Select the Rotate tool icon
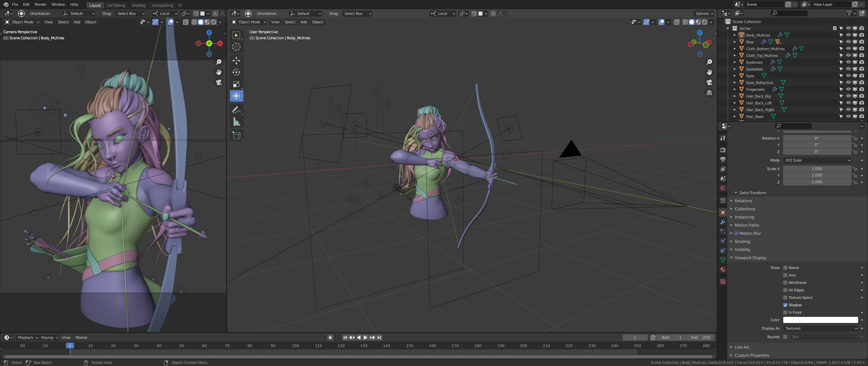 click(x=236, y=72)
